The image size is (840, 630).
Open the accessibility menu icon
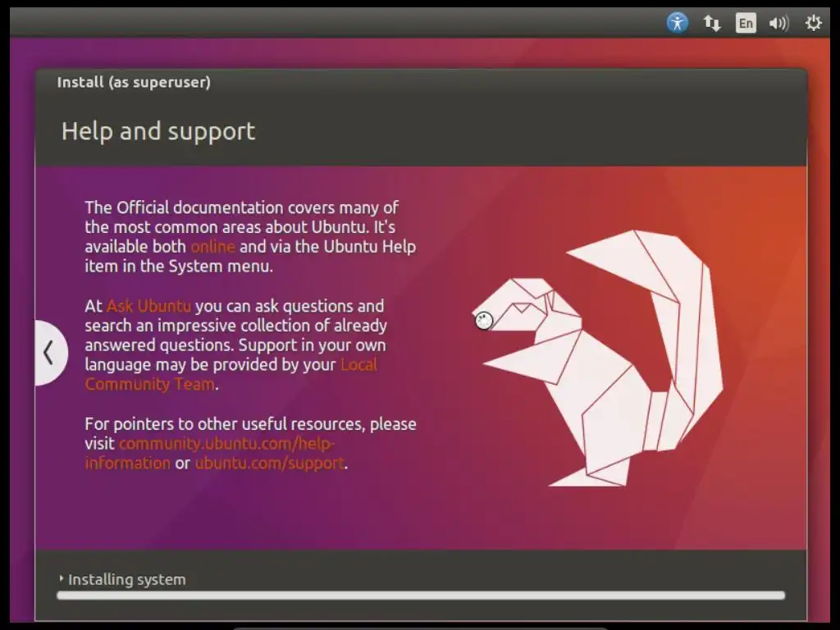pos(677,23)
